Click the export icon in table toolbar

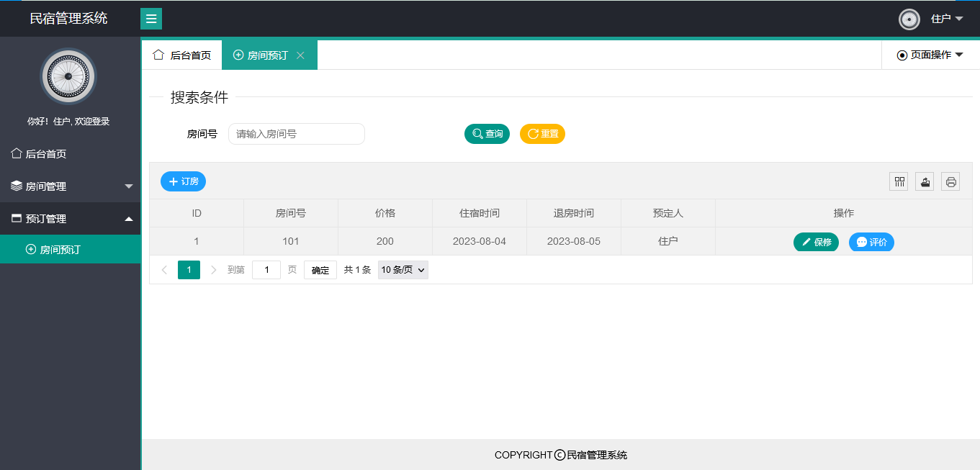tap(925, 181)
